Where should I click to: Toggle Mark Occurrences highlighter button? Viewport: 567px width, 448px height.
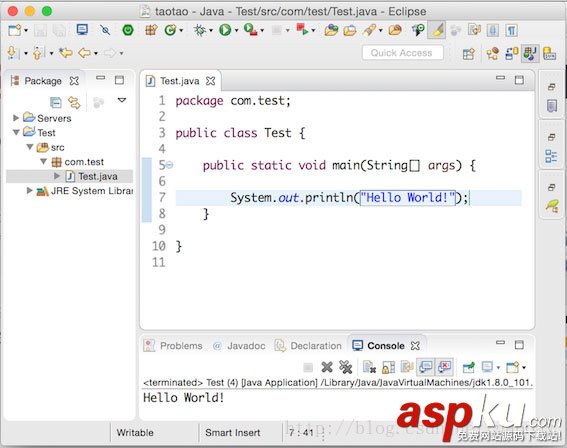pos(437,30)
